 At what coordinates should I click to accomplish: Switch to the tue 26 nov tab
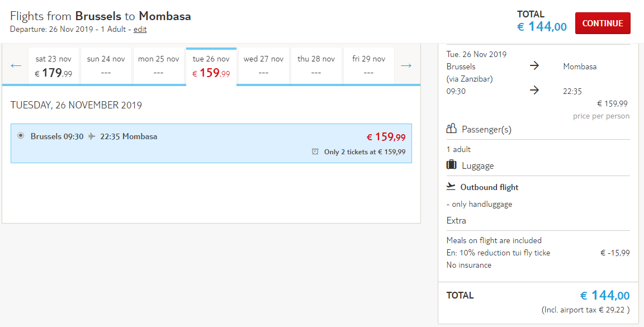pos(211,67)
